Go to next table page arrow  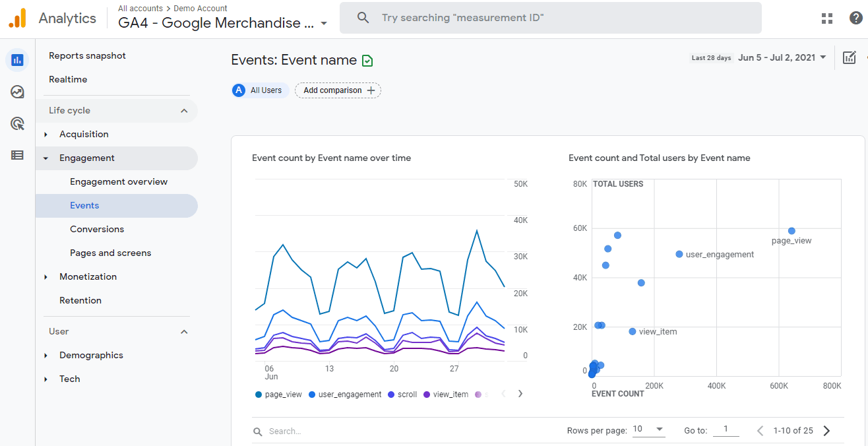click(x=826, y=431)
